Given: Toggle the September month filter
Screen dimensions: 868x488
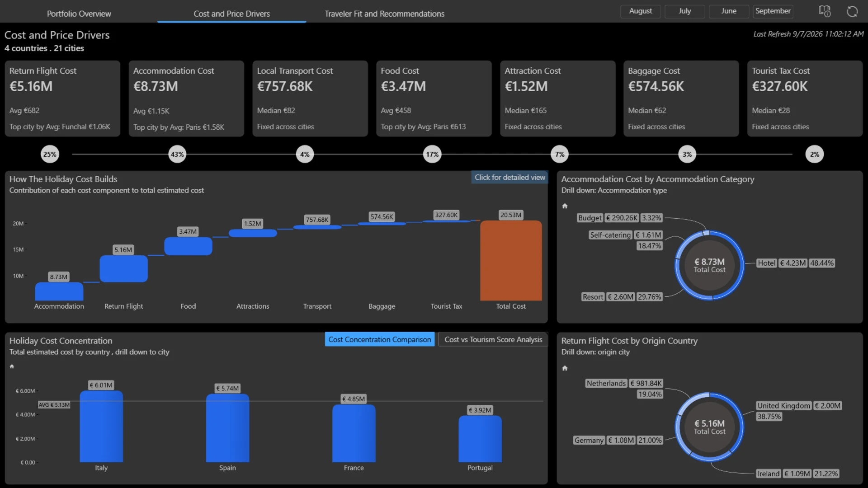Looking at the screenshot, I should [773, 11].
